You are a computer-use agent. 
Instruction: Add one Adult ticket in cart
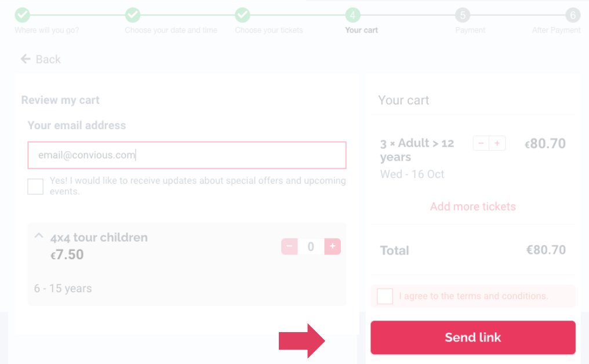497,143
